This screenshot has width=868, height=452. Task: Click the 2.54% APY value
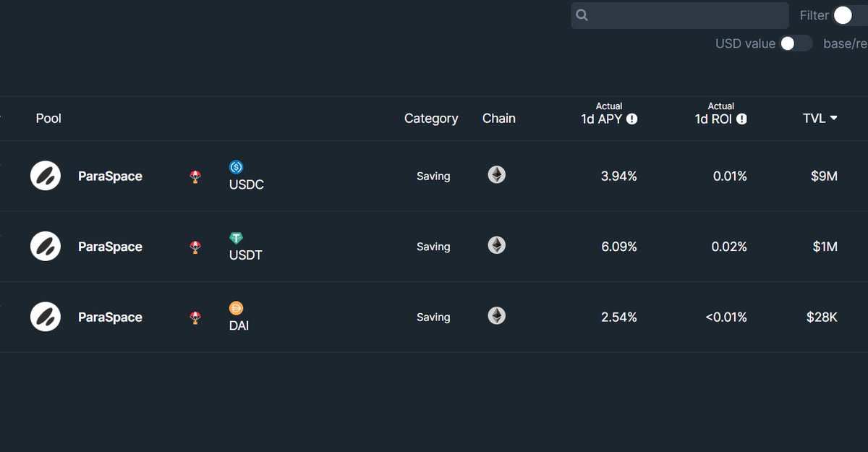(x=619, y=317)
